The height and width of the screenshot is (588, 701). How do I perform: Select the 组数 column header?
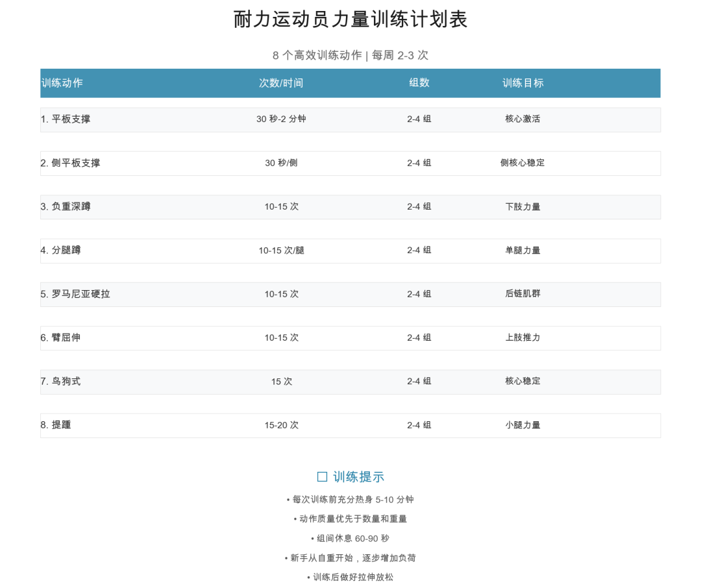coord(419,83)
